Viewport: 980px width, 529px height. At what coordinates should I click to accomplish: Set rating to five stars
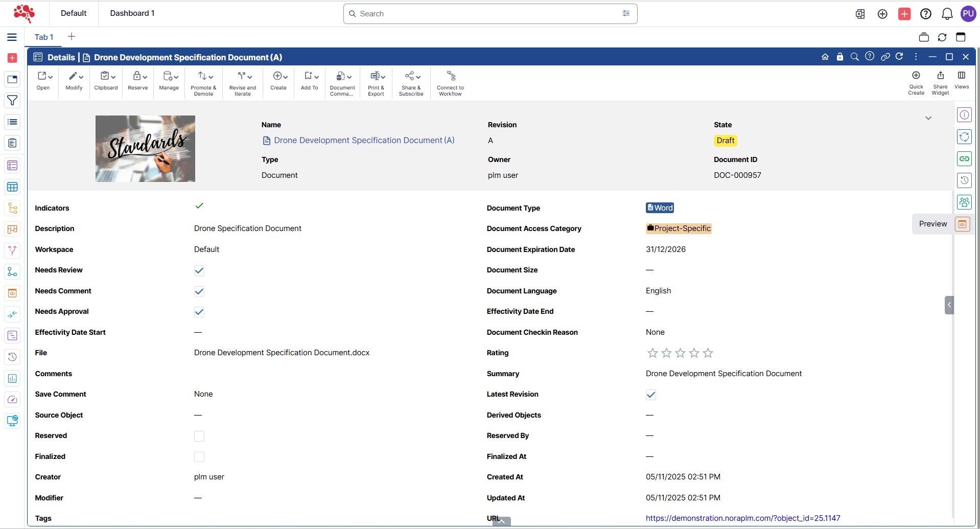click(x=708, y=353)
